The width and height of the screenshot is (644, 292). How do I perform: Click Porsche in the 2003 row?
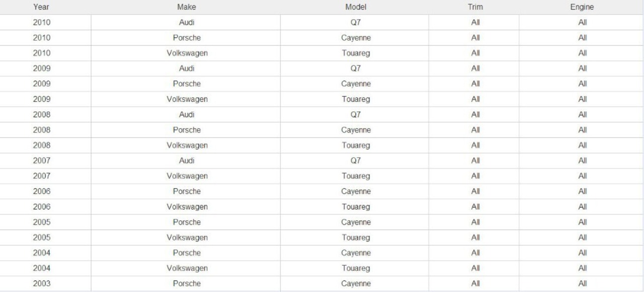point(187,283)
